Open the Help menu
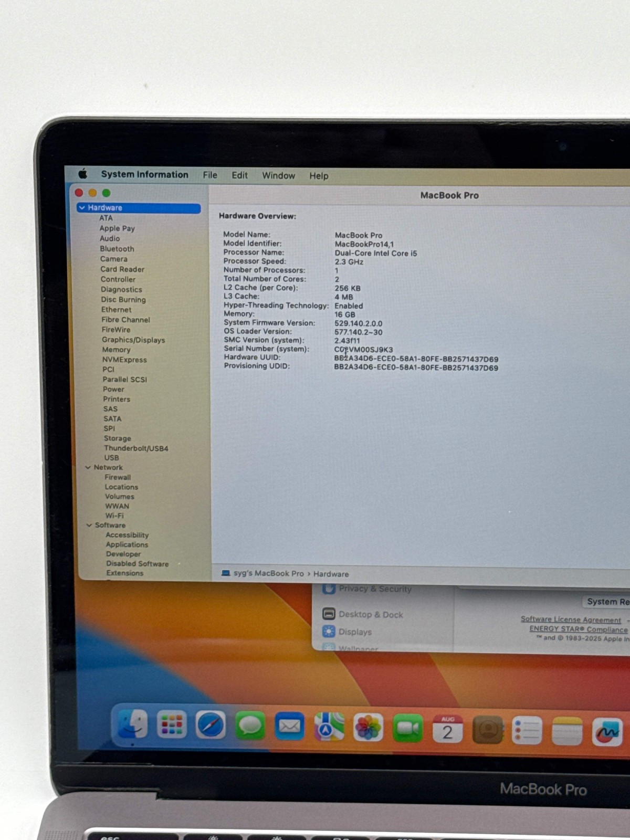The height and width of the screenshot is (840, 630). click(319, 176)
